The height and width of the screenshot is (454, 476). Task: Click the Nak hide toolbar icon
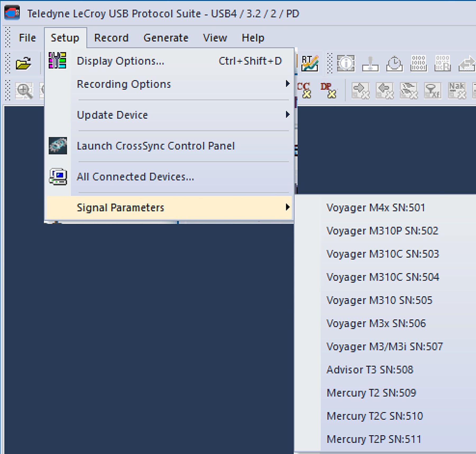click(x=457, y=90)
